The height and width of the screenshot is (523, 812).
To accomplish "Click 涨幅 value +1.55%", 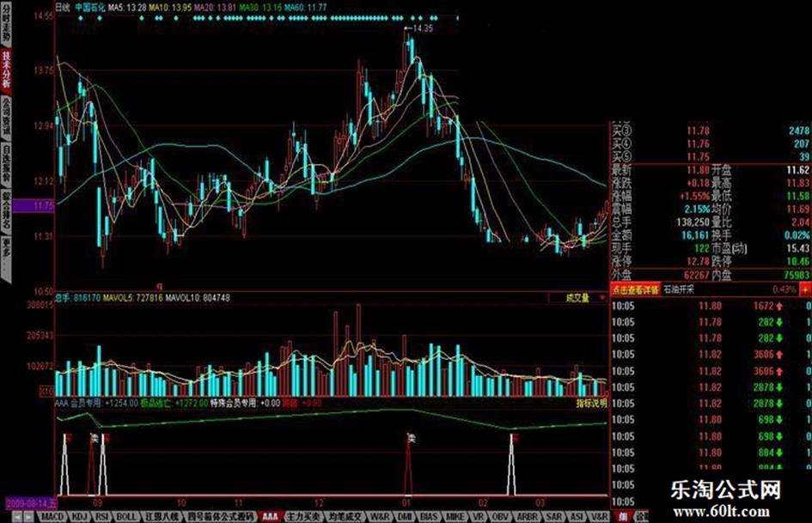I will coord(694,197).
